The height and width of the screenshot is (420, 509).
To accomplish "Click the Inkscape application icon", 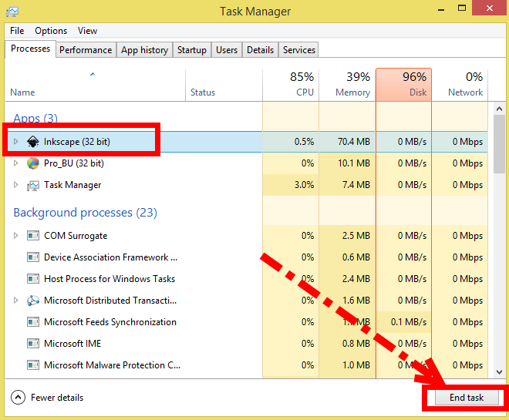I will (33, 142).
